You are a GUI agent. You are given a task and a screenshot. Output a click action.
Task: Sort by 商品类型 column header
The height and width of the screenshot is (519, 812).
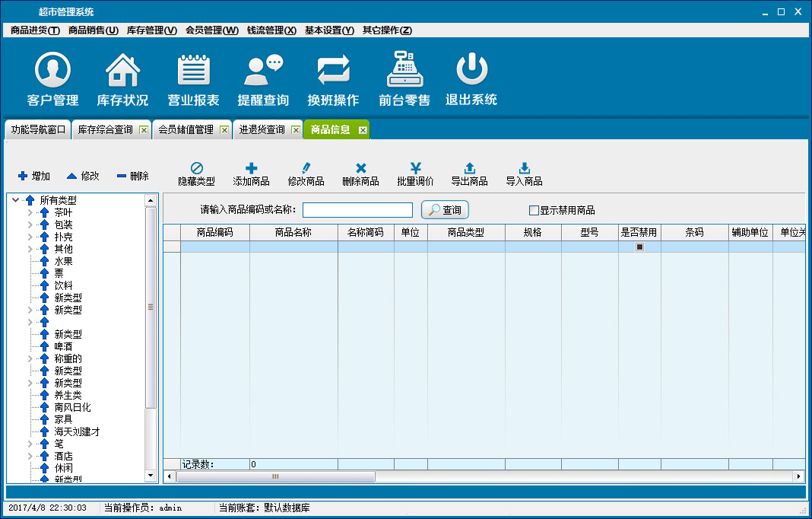[466, 232]
